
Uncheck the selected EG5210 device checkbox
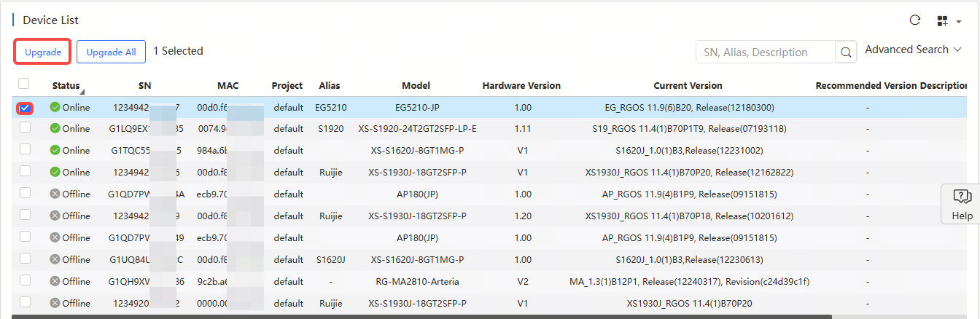pos(25,108)
